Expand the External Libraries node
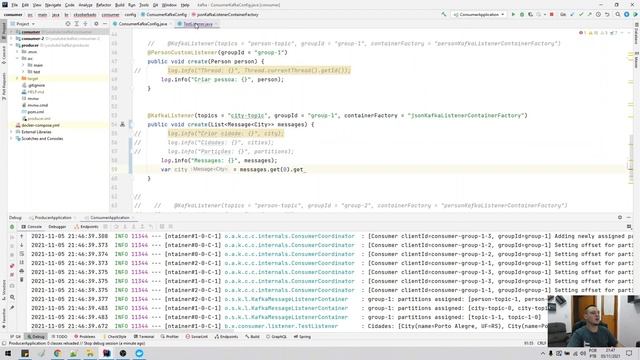 [12, 132]
